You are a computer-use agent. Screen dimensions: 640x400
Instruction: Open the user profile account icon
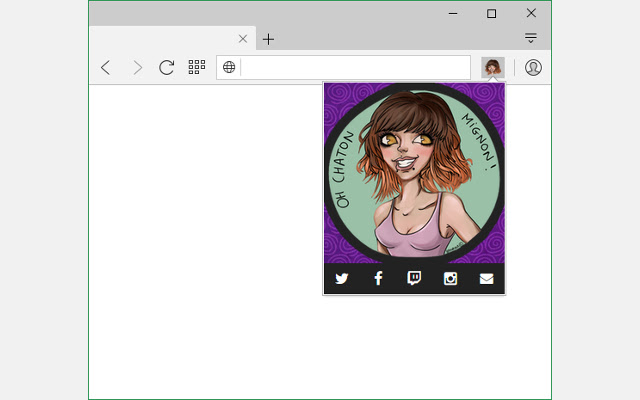[533, 67]
